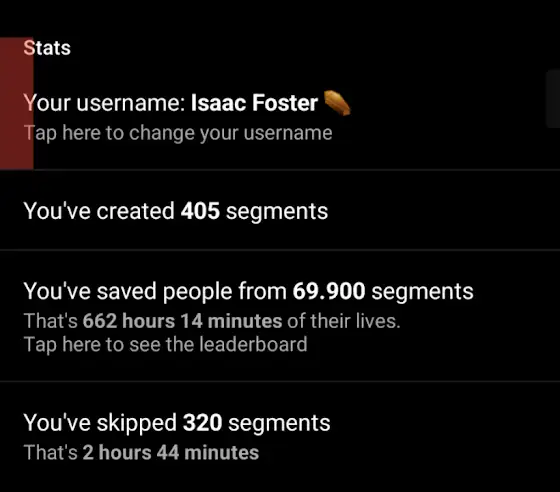Tap the bold 320 skipped count
Screen dimensions: 560x492
pyautogui.click(x=202, y=423)
